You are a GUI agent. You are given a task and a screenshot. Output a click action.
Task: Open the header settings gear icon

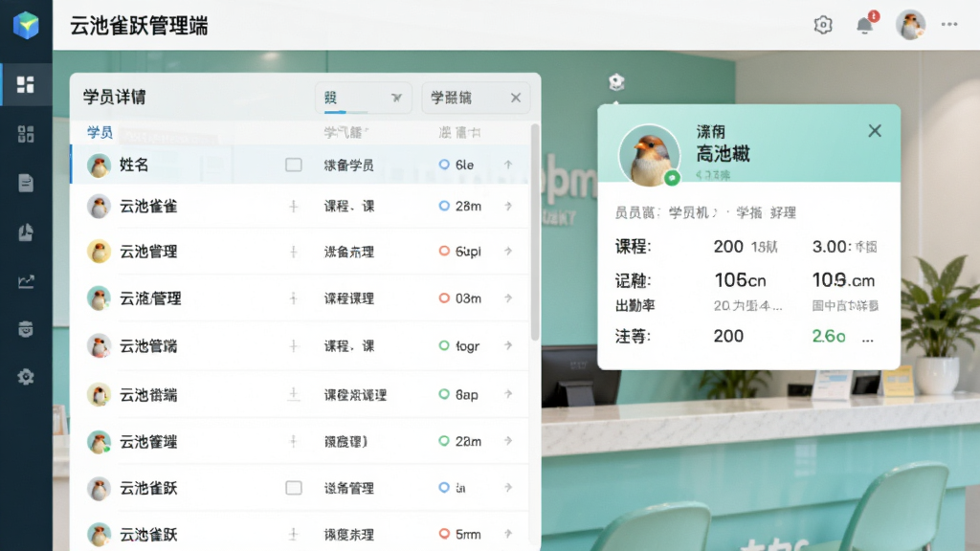pos(823,25)
